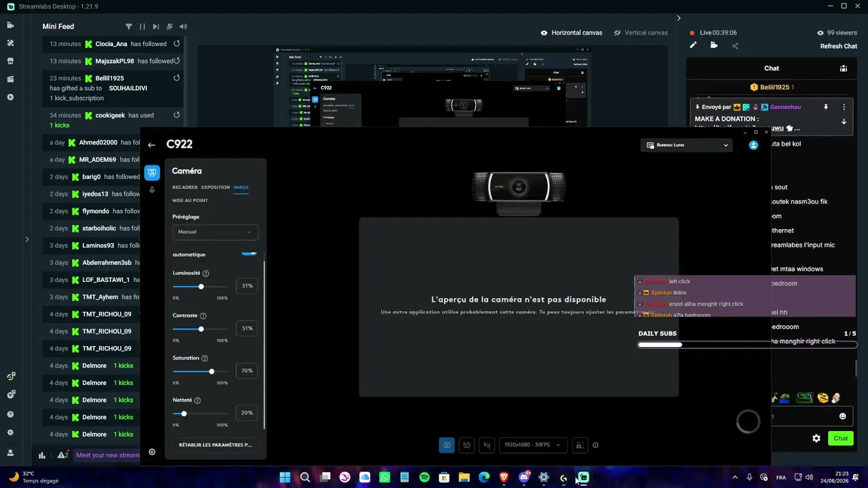Select the microphone section icon in G HUB
This screenshot has height=488, width=868.
pos(152,190)
